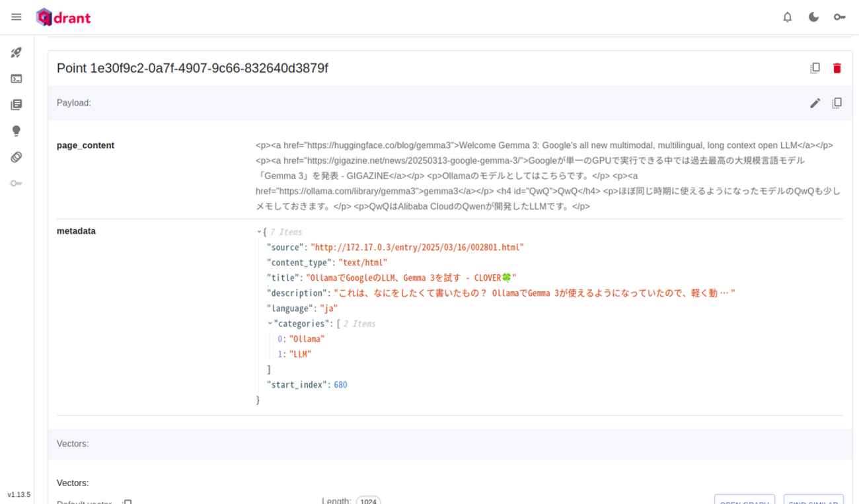This screenshot has height=504, width=859.
Task: Open the hamburger navigation menu
Action: point(17,17)
